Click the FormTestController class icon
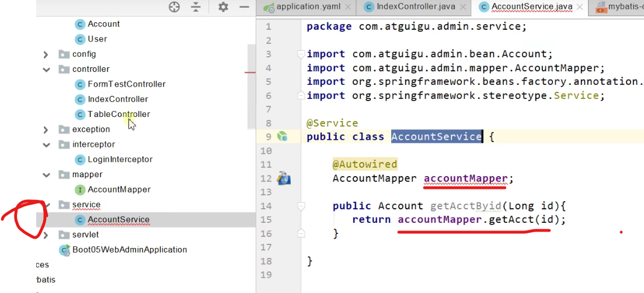 pyautogui.click(x=79, y=84)
